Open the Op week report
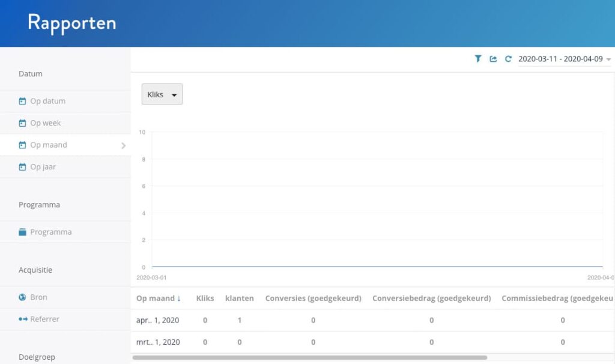 pyautogui.click(x=46, y=123)
